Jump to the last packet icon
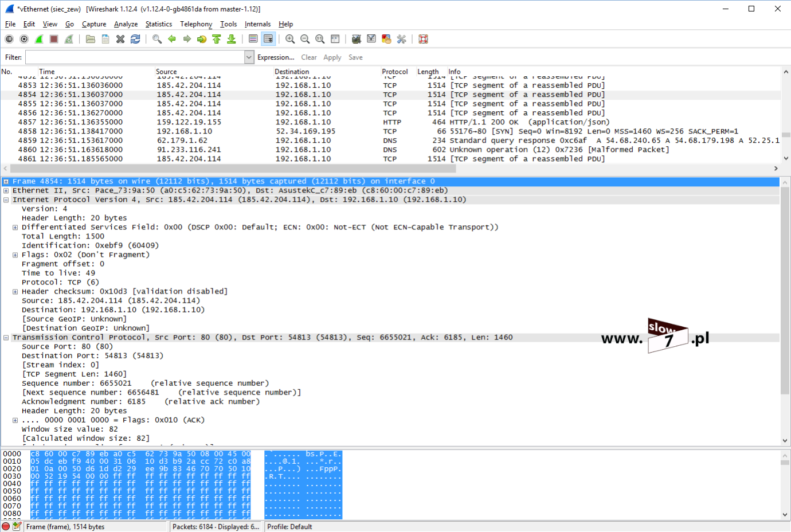The width and height of the screenshot is (791, 532). [x=232, y=39]
